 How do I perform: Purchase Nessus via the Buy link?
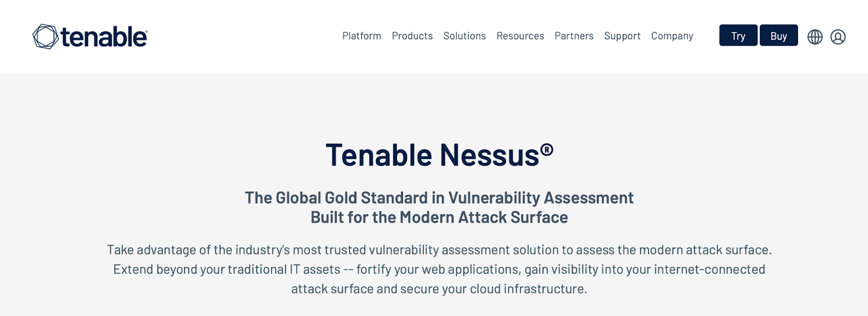point(778,36)
